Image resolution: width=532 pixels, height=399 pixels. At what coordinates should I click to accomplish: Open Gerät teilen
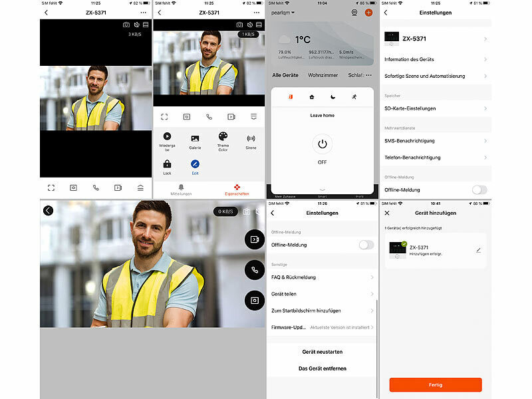pos(323,294)
